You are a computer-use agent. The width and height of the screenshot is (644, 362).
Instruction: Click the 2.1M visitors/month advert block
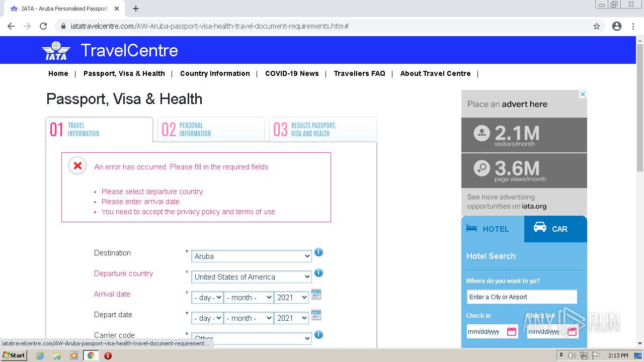524,135
